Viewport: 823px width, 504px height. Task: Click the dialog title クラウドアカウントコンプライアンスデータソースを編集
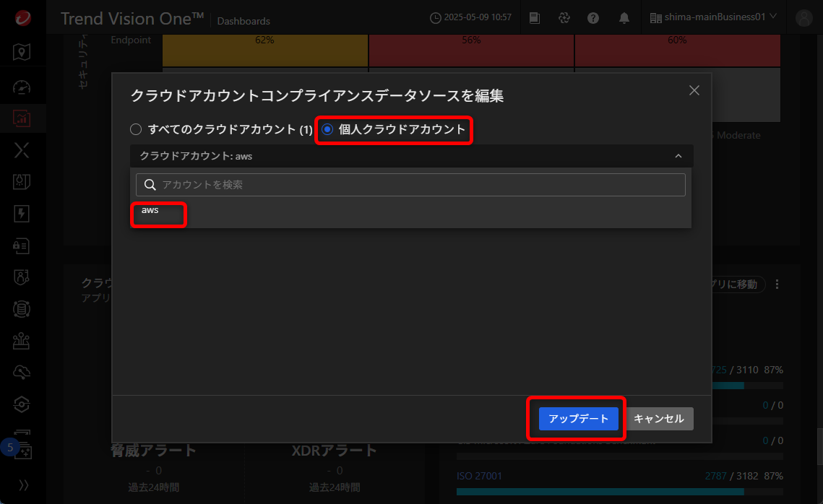point(317,95)
